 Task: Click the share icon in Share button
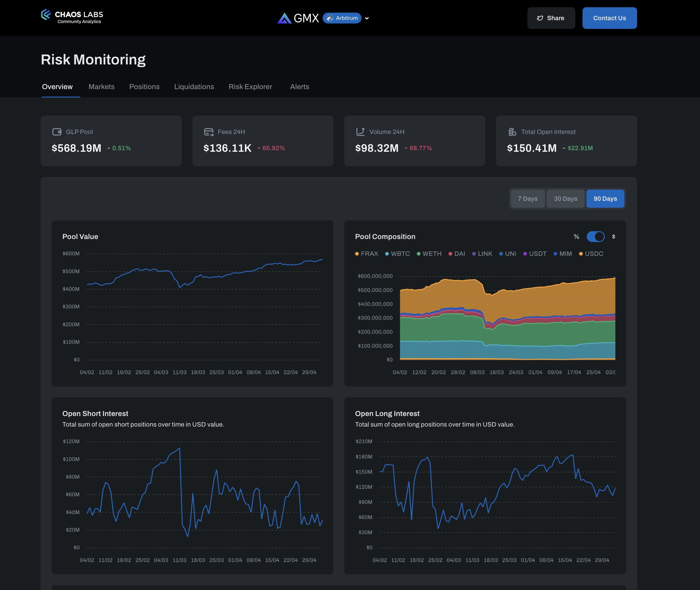pos(540,18)
